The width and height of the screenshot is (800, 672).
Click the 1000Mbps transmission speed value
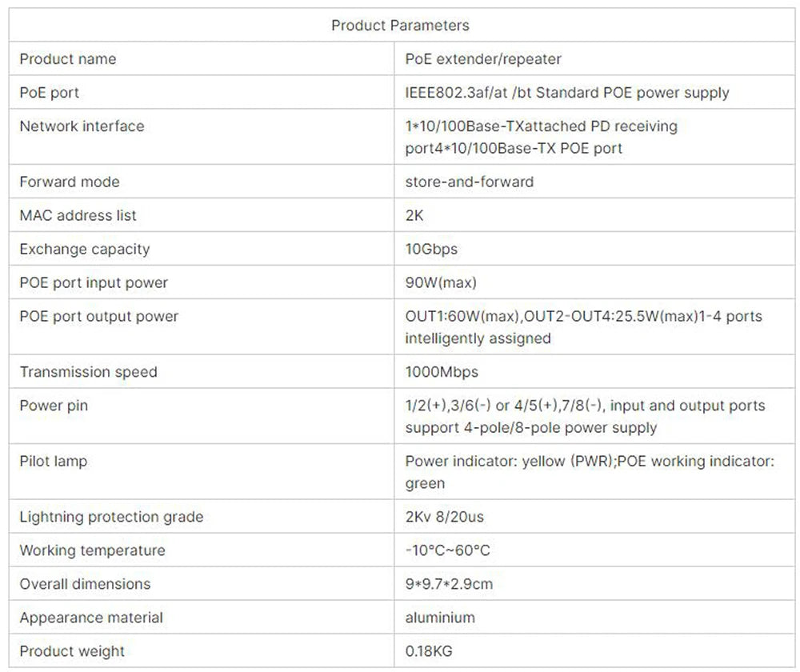pos(440,372)
